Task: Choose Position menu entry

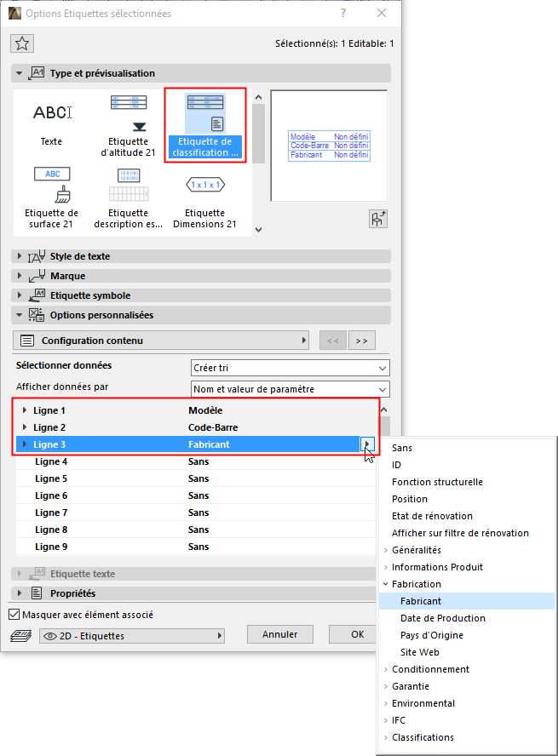Action: (410, 499)
